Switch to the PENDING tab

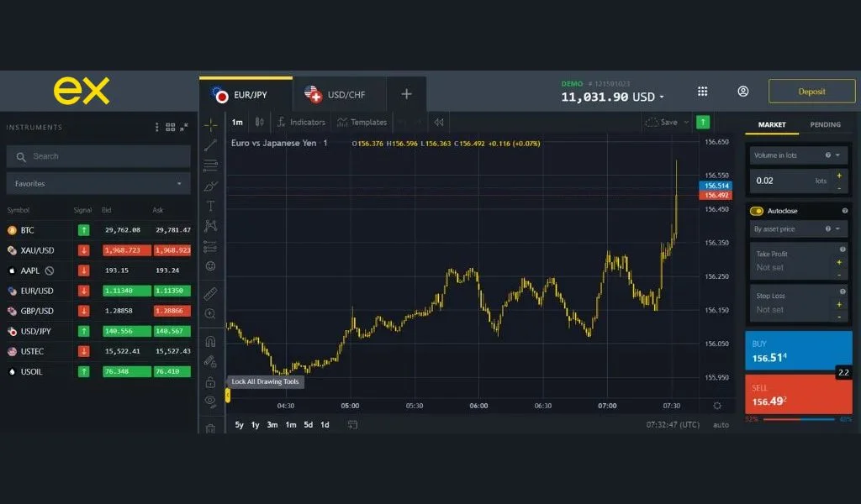pyautogui.click(x=825, y=124)
